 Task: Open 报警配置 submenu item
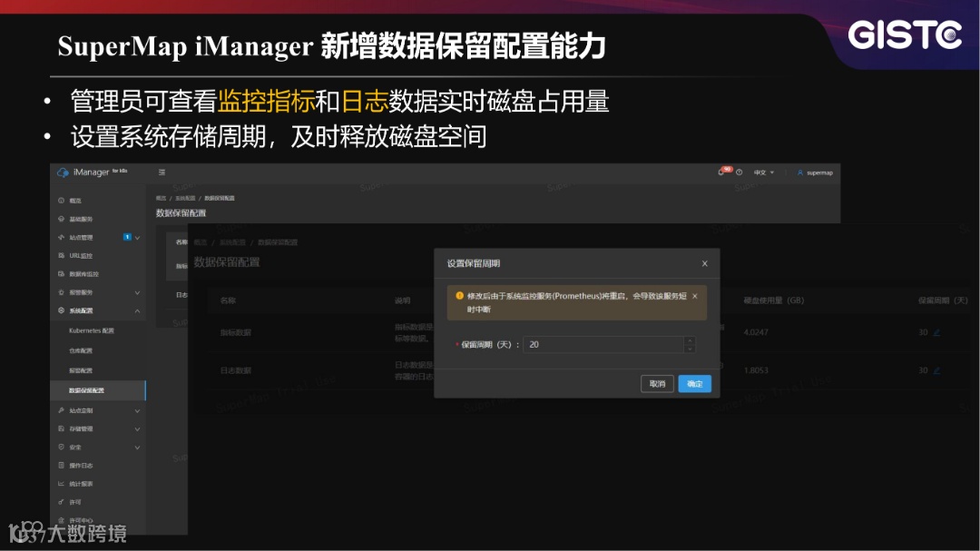pyautogui.click(x=81, y=371)
